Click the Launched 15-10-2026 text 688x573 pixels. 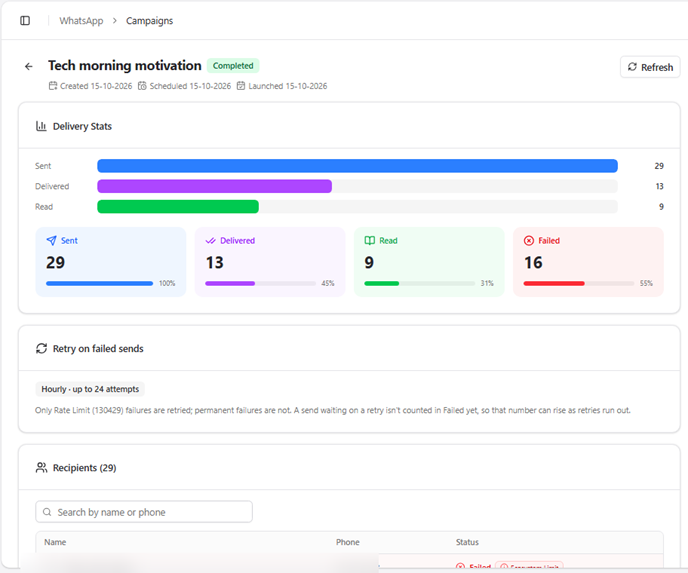click(x=288, y=86)
